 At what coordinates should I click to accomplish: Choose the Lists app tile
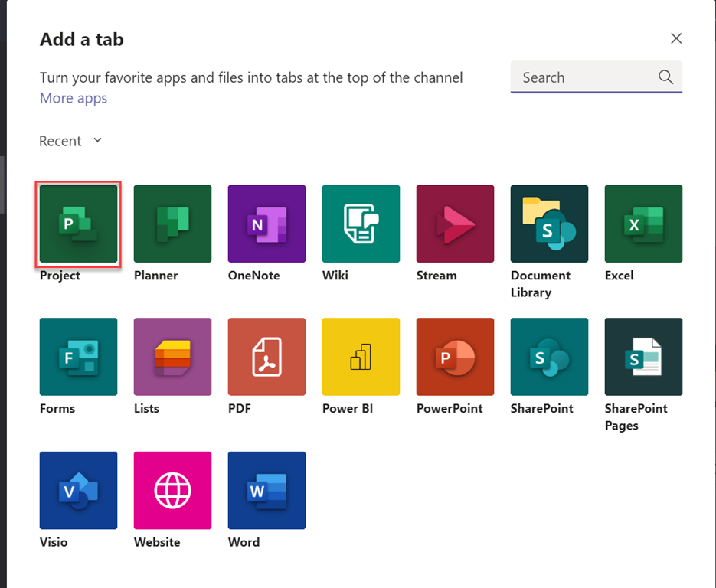[172, 357]
